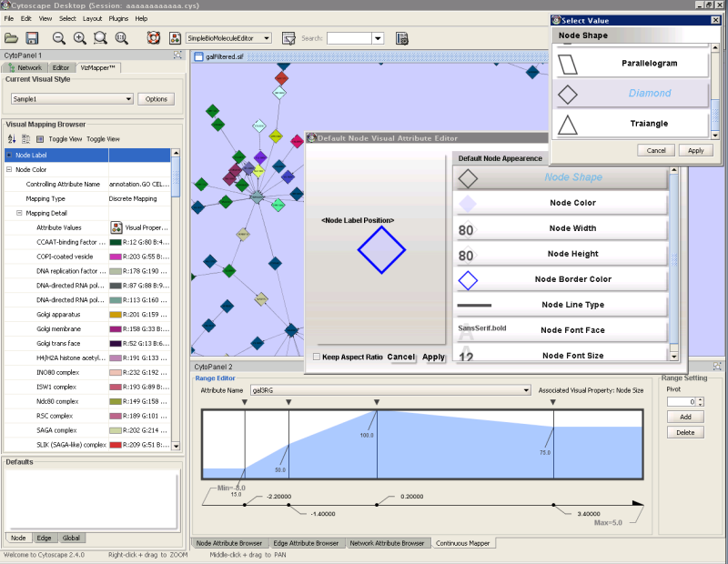Select the Triangle shape icon
This screenshot has width=728, height=564.
click(x=568, y=124)
